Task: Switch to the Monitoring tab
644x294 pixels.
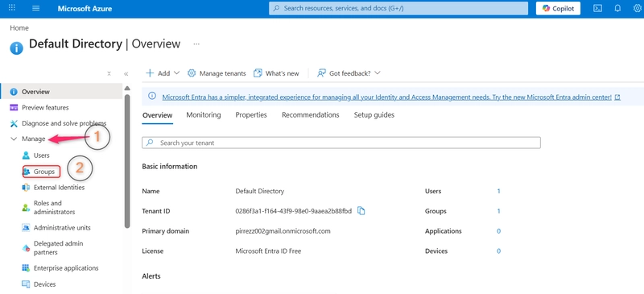Action: [204, 115]
